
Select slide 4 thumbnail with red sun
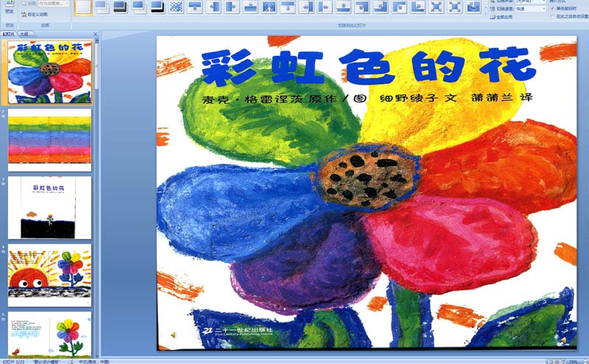(x=49, y=275)
